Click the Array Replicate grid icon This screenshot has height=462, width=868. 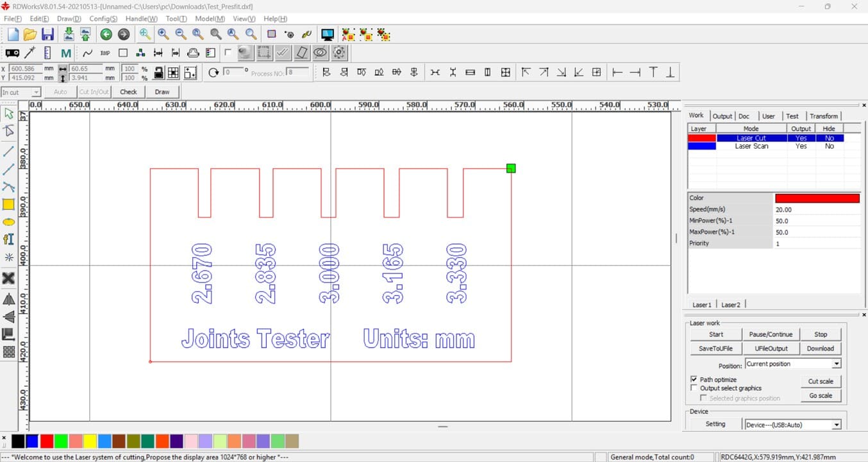pos(9,352)
